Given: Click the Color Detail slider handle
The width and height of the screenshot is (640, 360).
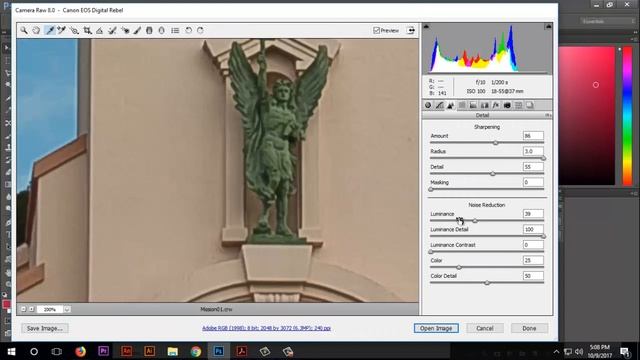Looking at the screenshot, I should coord(487,283).
